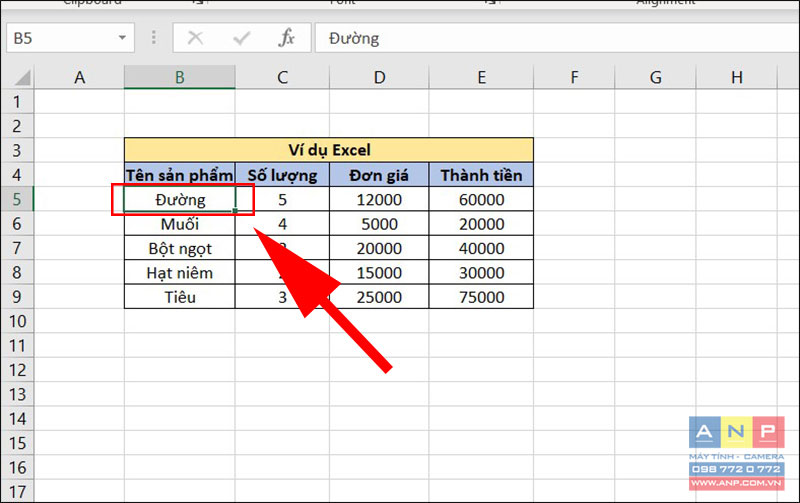This screenshot has height=503, width=800.
Task: Select row 9 header
Action: [x=17, y=296]
